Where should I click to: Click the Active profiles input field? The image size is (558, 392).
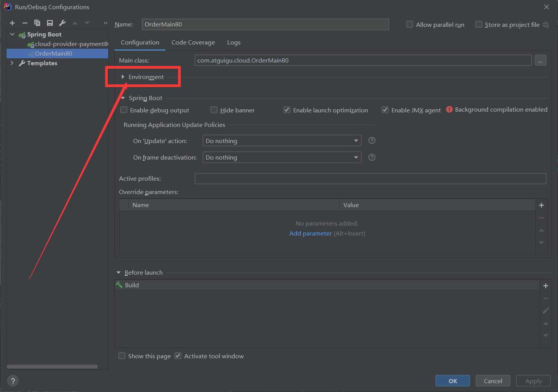[370, 178]
